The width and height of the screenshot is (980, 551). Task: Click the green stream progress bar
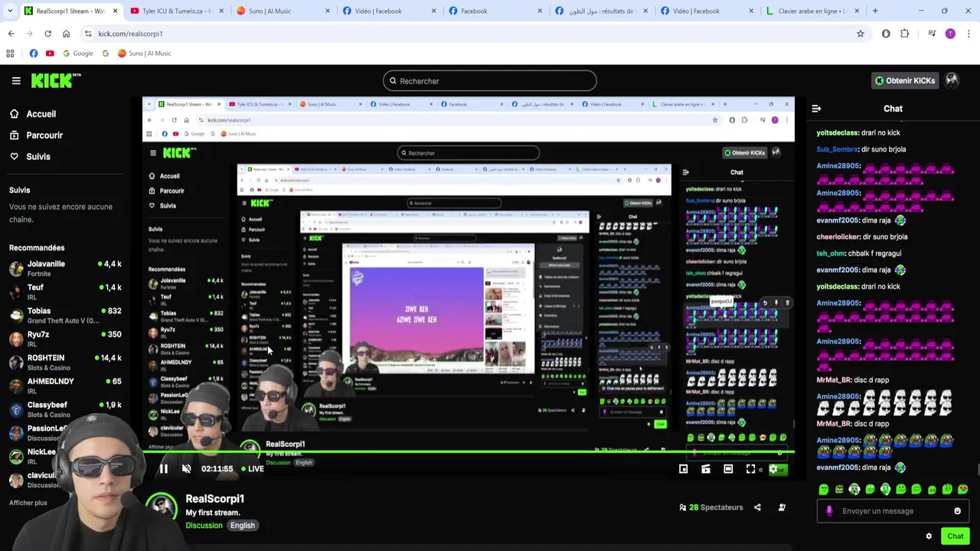(x=469, y=452)
